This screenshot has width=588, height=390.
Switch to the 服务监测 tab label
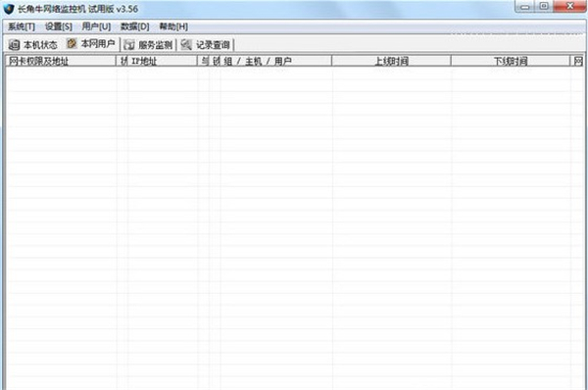click(x=155, y=45)
